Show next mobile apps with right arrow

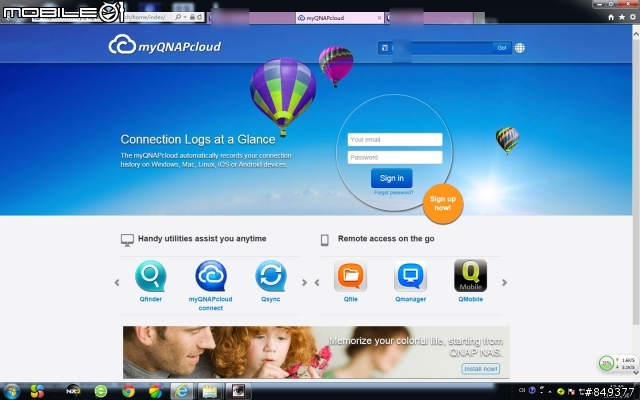coord(504,282)
